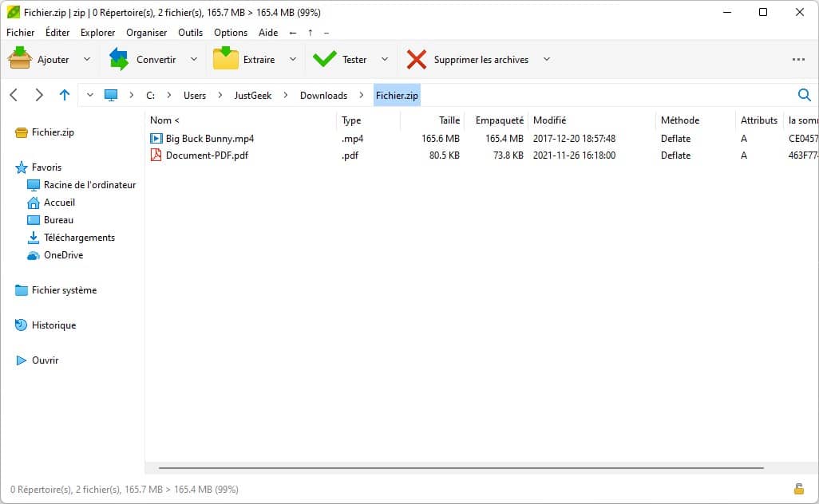Open the Options menu

pyautogui.click(x=231, y=33)
